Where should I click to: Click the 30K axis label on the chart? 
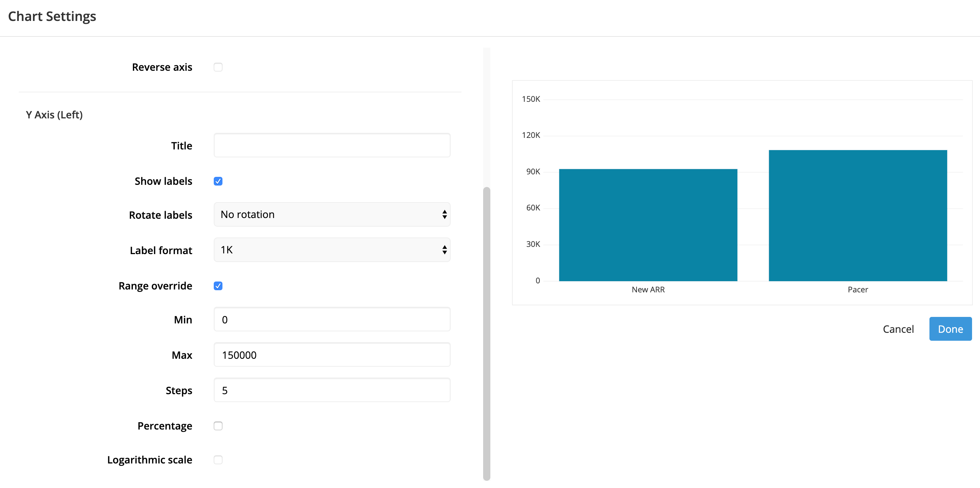[533, 245]
